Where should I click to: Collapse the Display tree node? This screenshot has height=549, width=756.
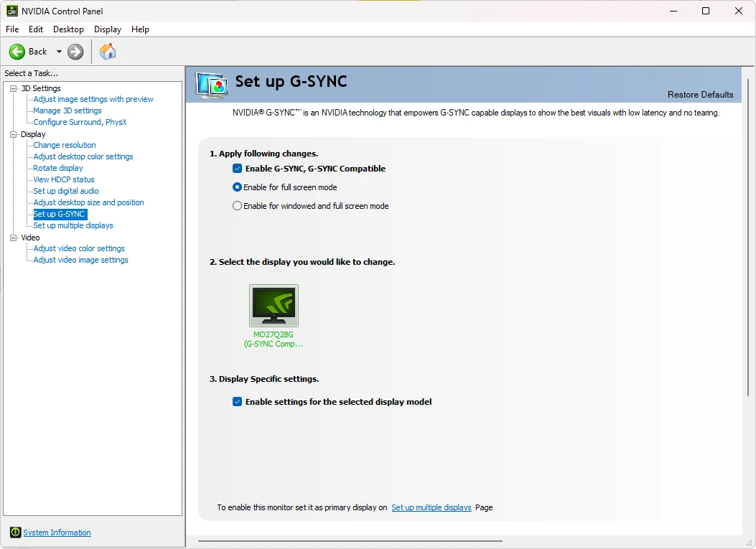pyautogui.click(x=14, y=134)
